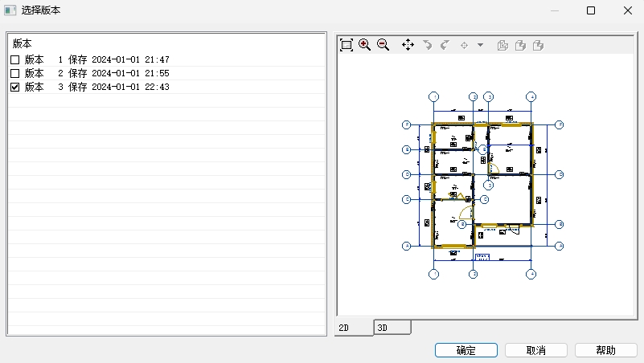This screenshot has height=363, width=644.
Task: Cancel with the 取消 button
Action: click(x=536, y=350)
